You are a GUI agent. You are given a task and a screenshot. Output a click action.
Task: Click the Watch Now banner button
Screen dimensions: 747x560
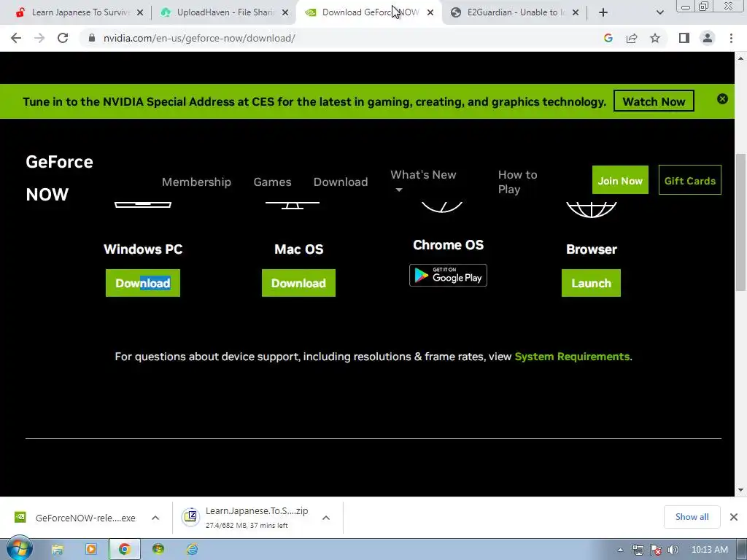pos(654,101)
